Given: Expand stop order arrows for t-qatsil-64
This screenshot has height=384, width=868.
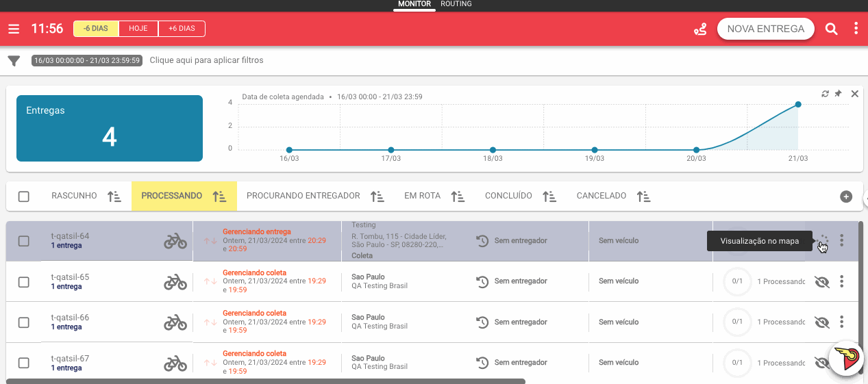Looking at the screenshot, I should click(210, 241).
